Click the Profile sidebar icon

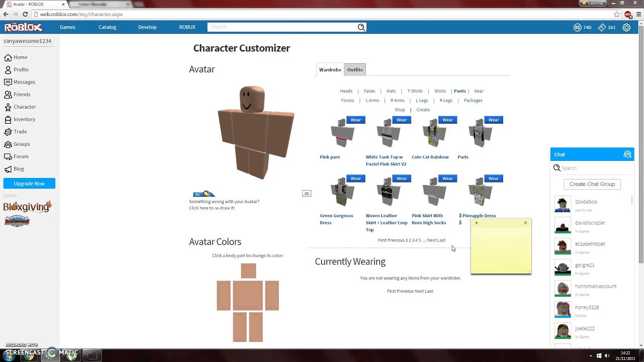[8, 70]
